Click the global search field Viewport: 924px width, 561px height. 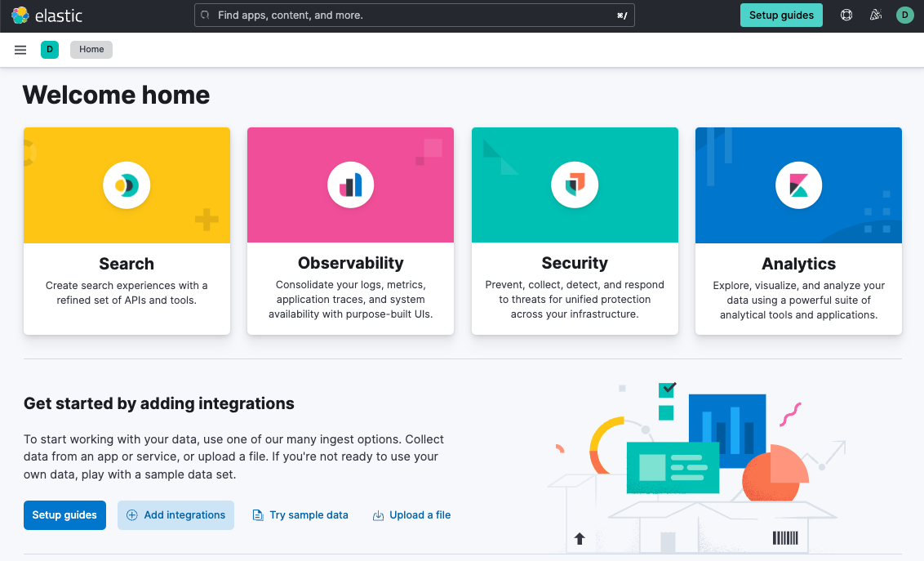[415, 15]
